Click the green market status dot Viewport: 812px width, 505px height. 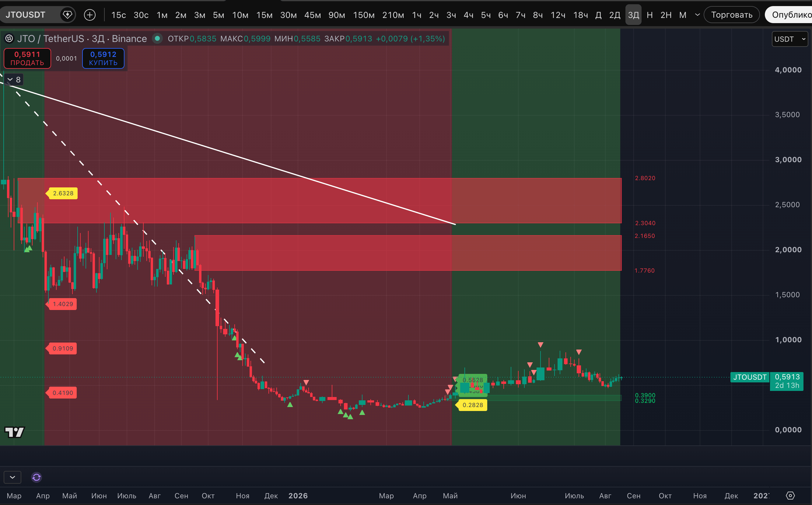[x=157, y=39]
